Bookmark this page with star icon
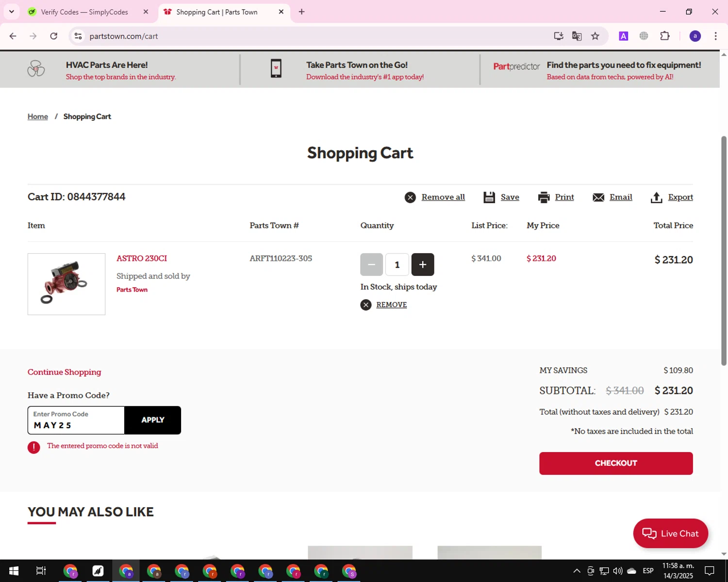The height and width of the screenshot is (582, 728). click(x=595, y=36)
